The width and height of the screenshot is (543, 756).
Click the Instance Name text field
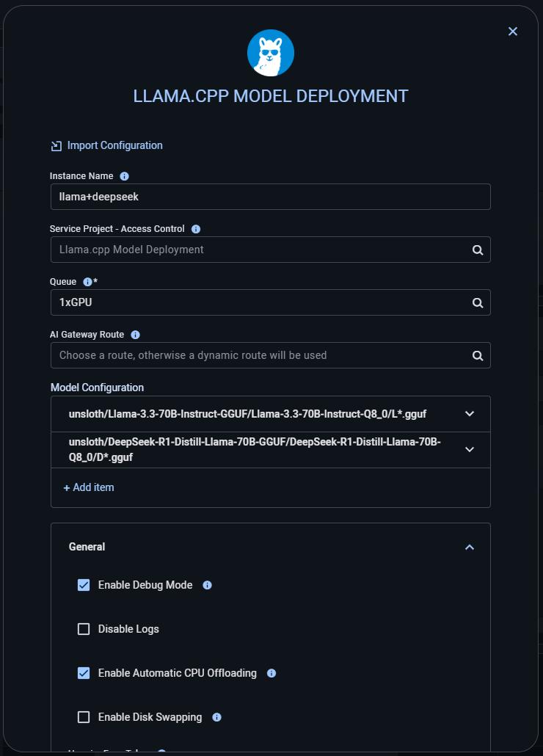(270, 197)
